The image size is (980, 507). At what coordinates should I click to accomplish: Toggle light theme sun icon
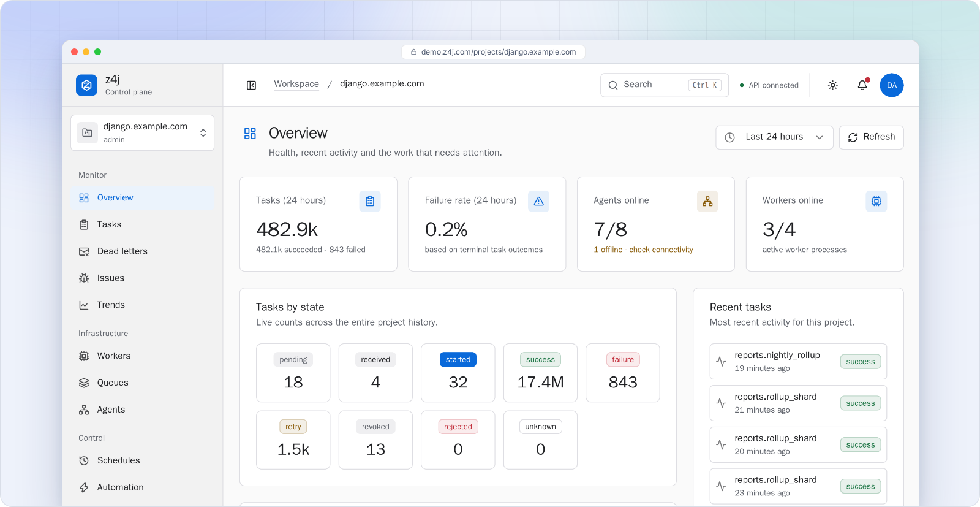(832, 85)
